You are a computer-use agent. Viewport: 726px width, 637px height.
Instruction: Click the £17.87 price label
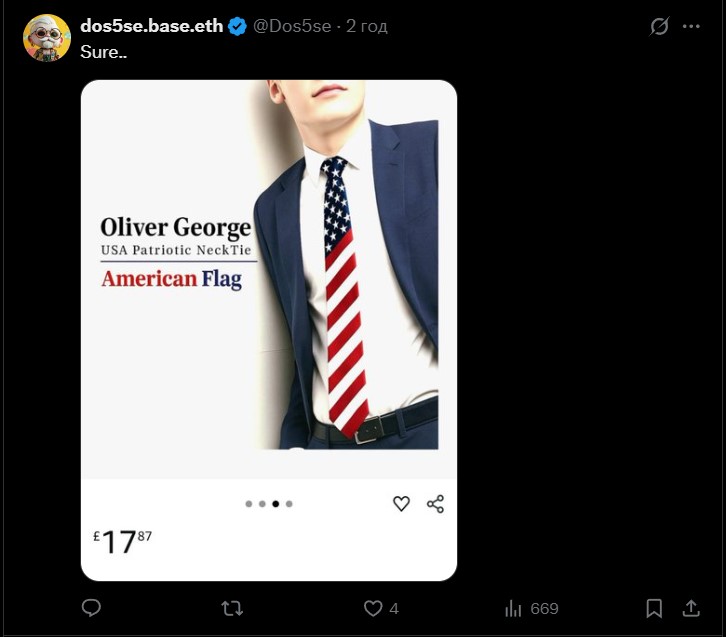pos(123,541)
